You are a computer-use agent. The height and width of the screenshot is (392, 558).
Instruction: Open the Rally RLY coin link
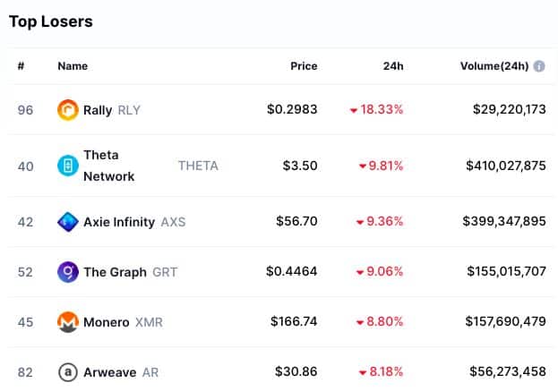112,110
